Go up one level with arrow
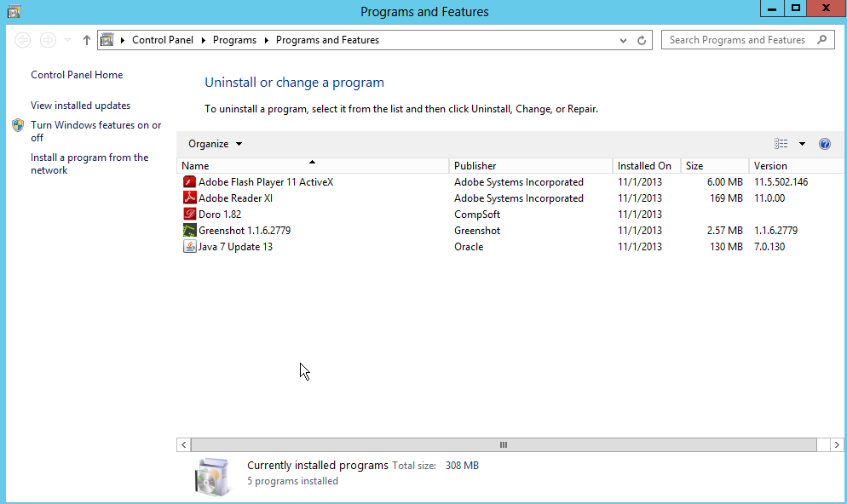 86,40
